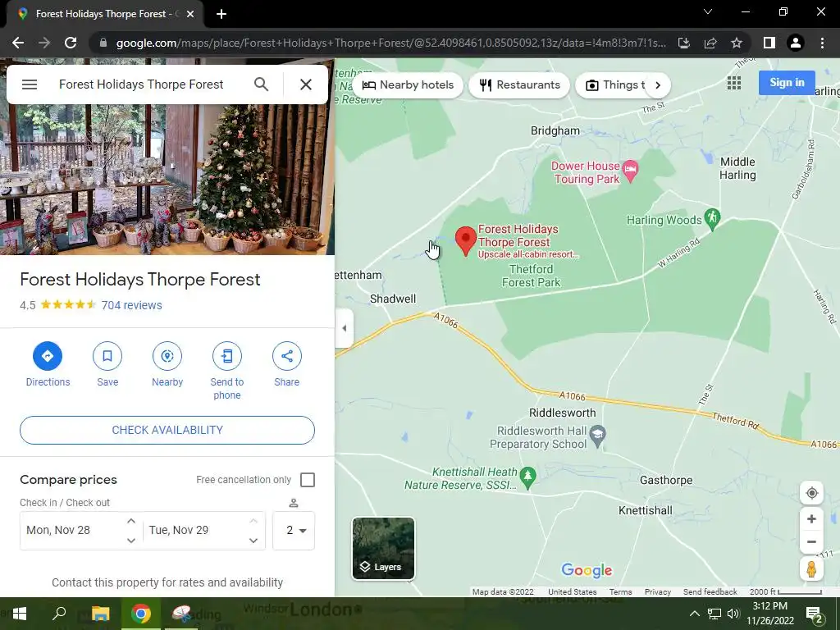Clear the search with the X icon
This screenshot has width=840, height=630.
click(306, 84)
